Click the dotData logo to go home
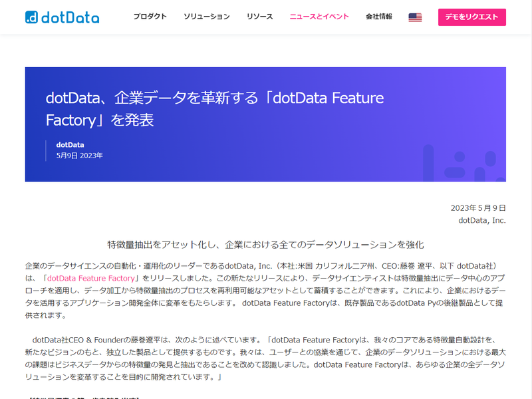The width and height of the screenshot is (532, 399). pyautogui.click(x=63, y=18)
